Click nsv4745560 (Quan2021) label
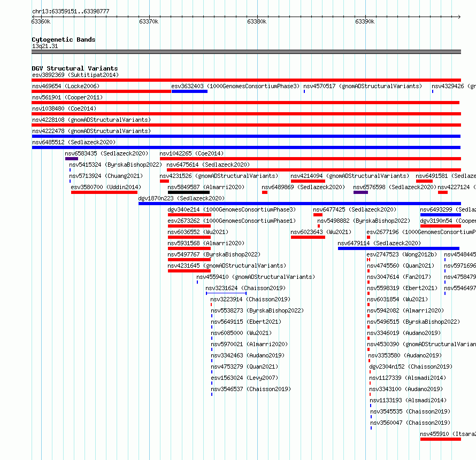 point(401,266)
